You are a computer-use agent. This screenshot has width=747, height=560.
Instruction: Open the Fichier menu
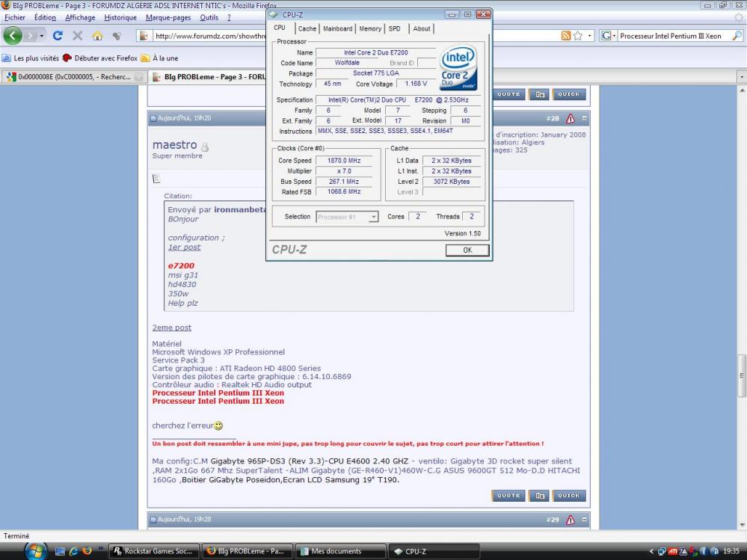[x=15, y=18]
